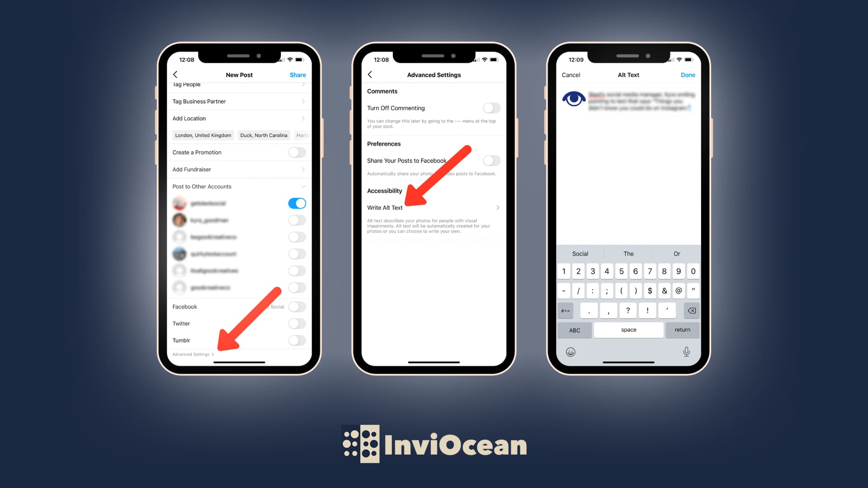Open Tag People settings
Viewport: 868px width, 488px height.
point(238,84)
